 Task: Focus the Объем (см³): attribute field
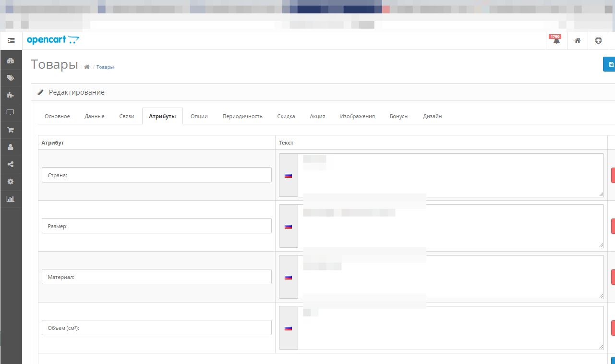click(157, 328)
